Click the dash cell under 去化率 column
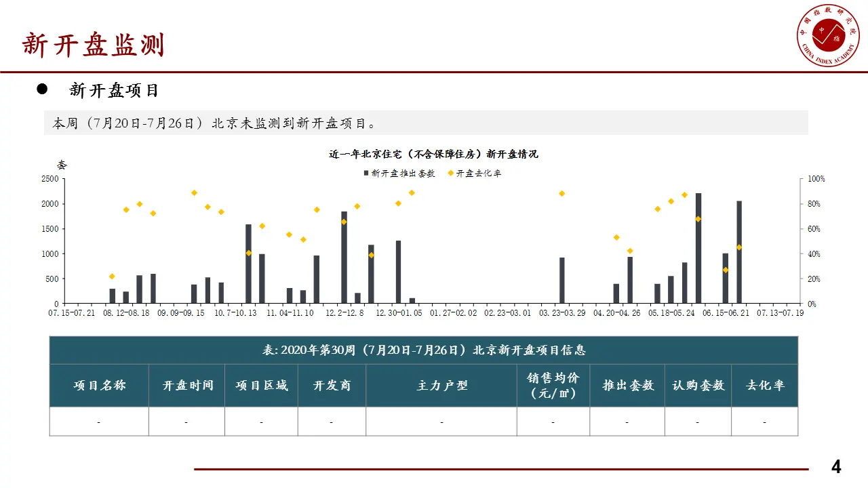Image resolution: width=868 pixels, height=488 pixels. pyautogui.click(x=765, y=422)
